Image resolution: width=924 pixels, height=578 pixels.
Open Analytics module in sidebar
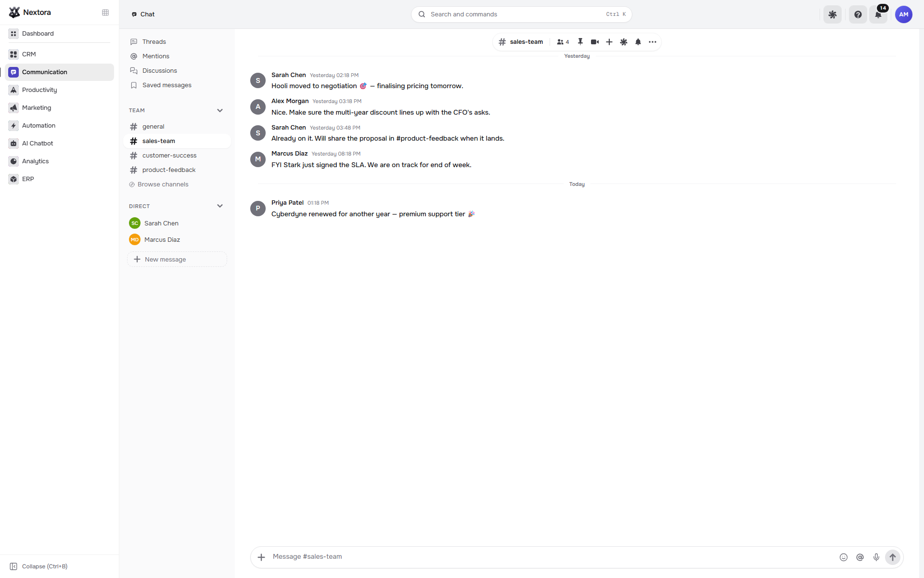(59, 161)
